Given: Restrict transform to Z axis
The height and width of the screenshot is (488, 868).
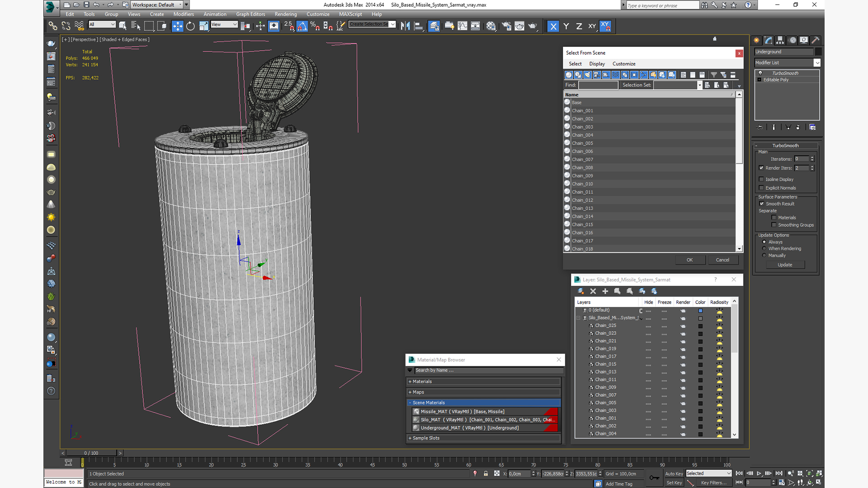Looking at the screenshot, I should click(579, 26).
